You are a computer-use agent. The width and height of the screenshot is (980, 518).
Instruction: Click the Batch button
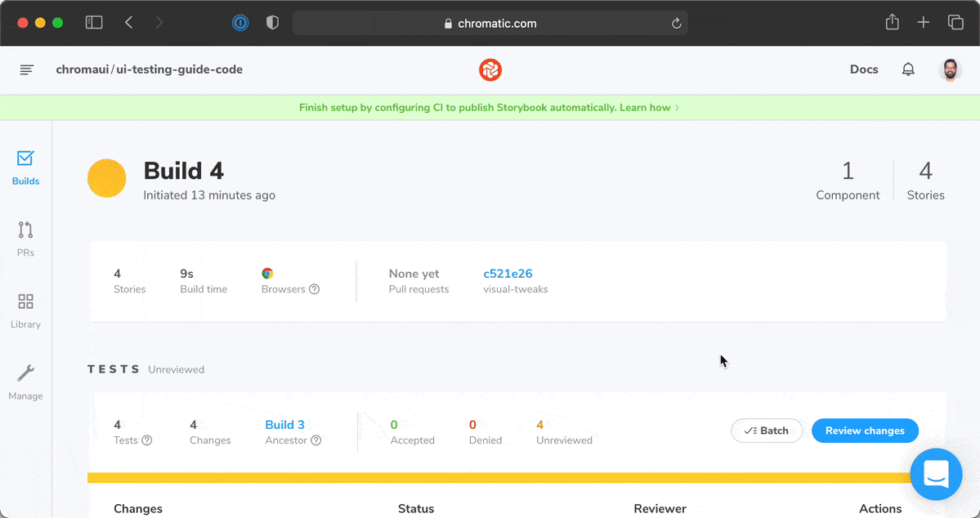point(767,431)
